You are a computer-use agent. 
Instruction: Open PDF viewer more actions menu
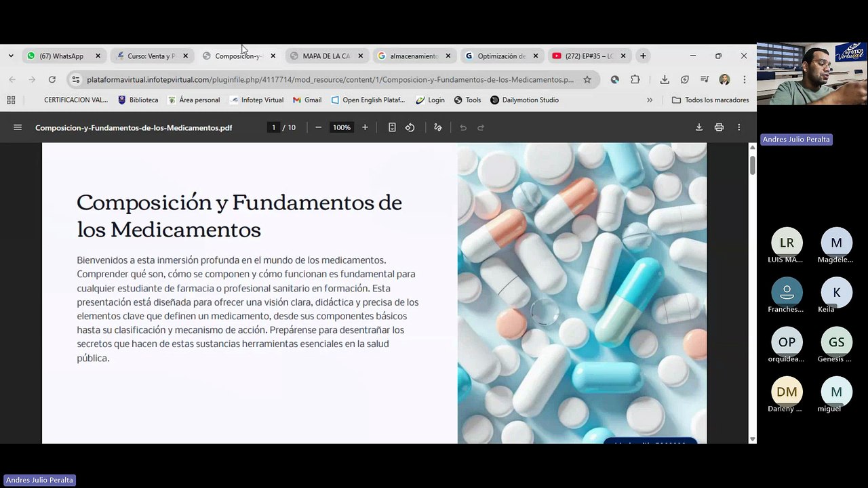tap(739, 127)
